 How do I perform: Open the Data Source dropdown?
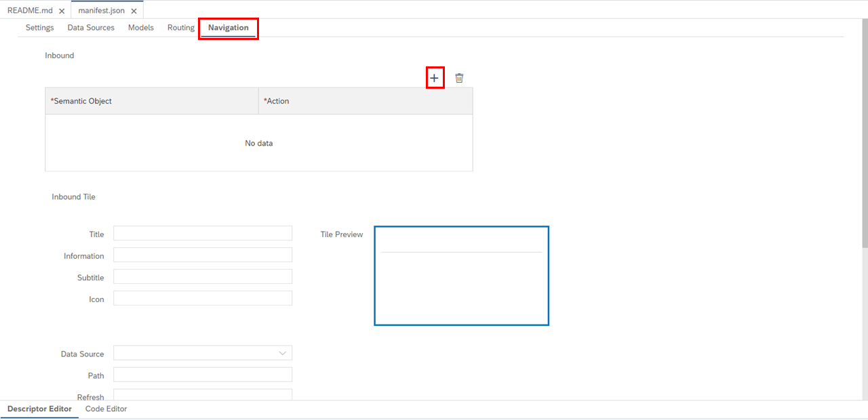point(203,353)
